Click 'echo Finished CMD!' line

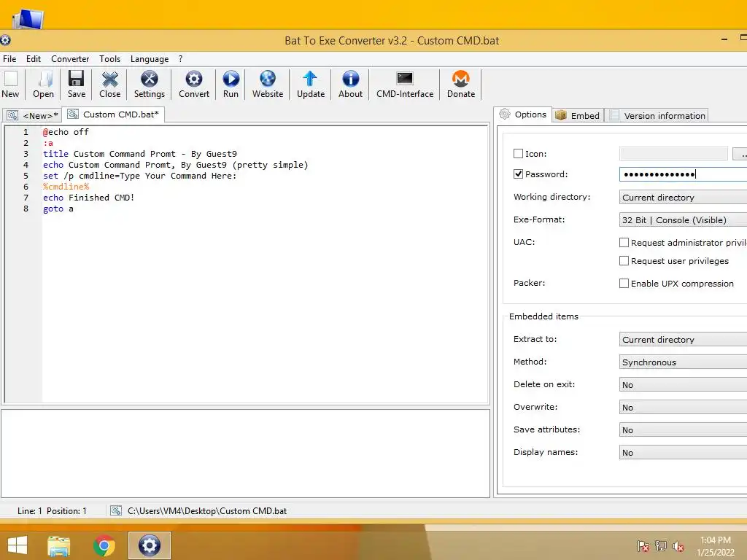pos(88,198)
